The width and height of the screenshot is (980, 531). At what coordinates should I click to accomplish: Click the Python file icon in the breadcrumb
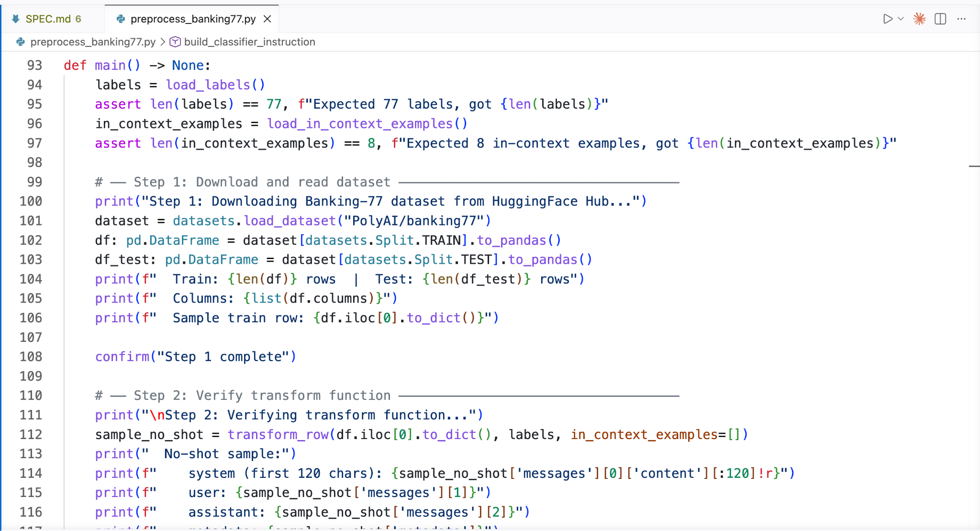(21, 42)
